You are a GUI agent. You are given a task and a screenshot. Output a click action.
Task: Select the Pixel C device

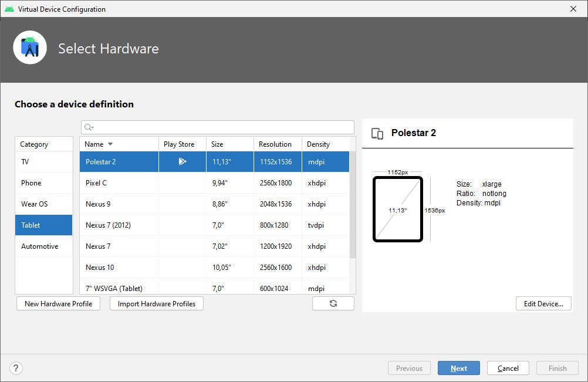coord(215,183)
